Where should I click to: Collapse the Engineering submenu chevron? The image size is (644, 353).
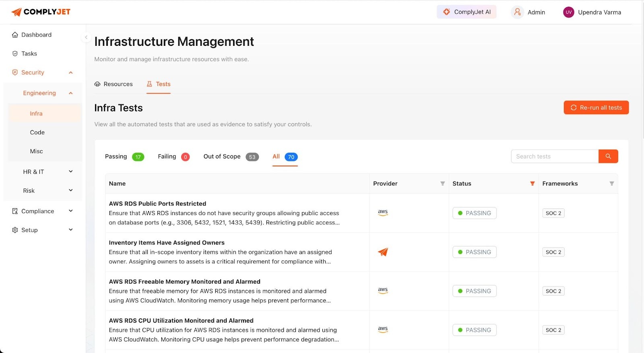point(71,93)
